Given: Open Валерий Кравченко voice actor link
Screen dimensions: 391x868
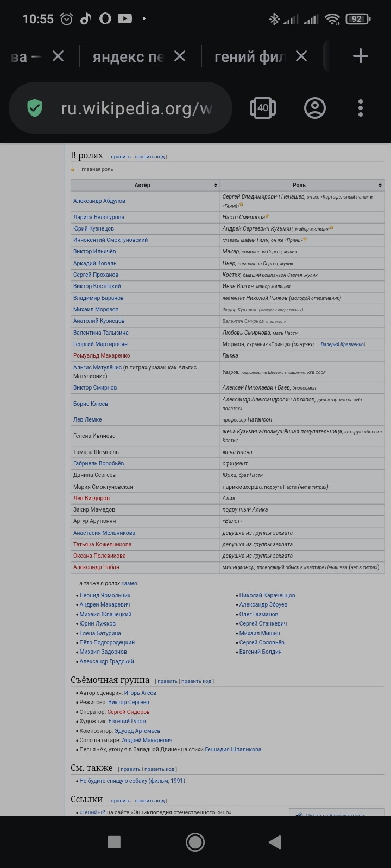Looking at the screenshot, I should (342, 344).
